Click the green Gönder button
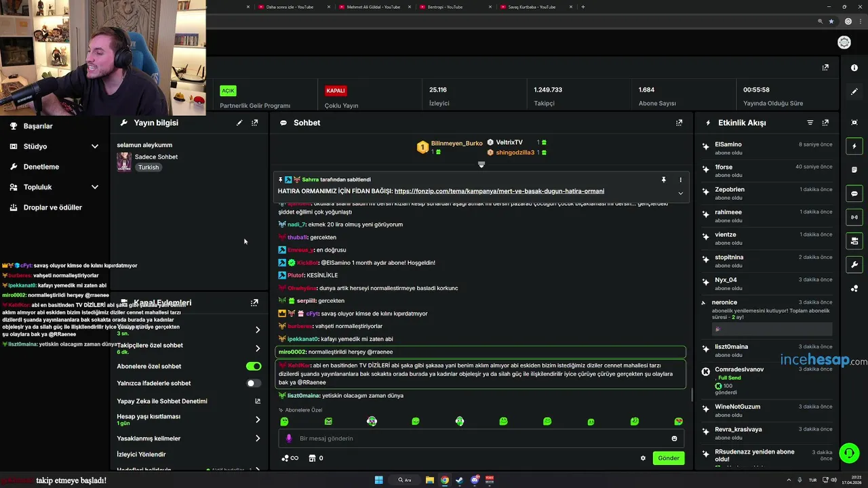Image resolution: width=868 pixels, height=488 pixels. point(668,458)
